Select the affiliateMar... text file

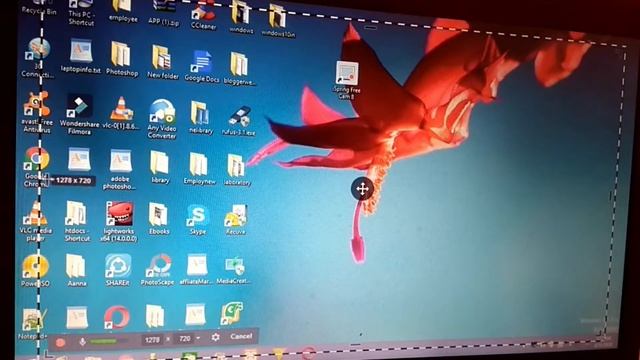[197, 269]
